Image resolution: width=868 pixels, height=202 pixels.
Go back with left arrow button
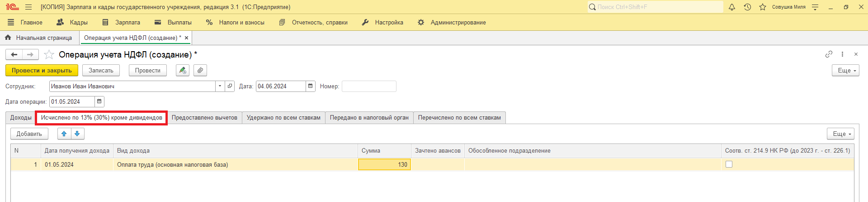(14, 55)
